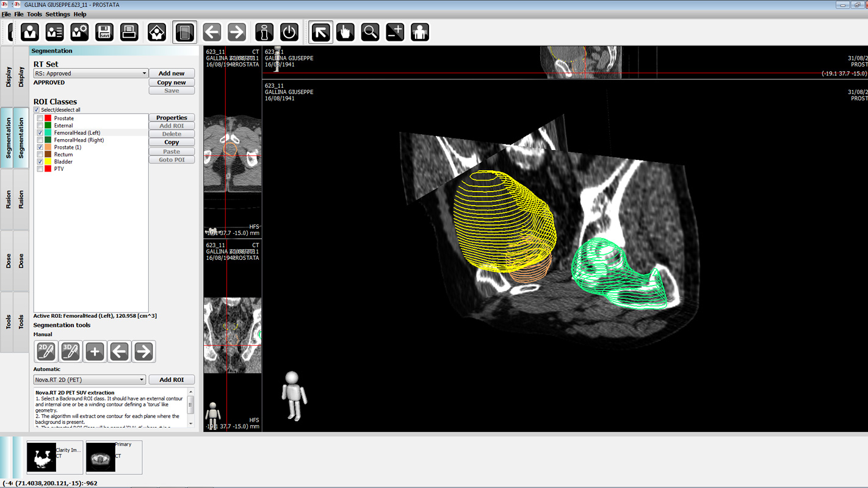The height and width of the screenshot is (488, 868).
Task: Check the External ROI checkbox
Action: [x=40, y=126]
